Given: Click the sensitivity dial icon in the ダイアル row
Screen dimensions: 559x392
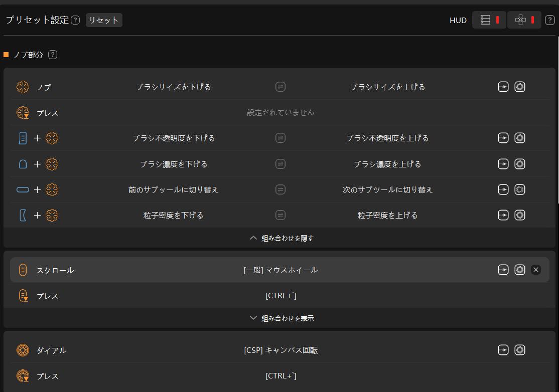Looking at the screenshot, I should 520,350.
